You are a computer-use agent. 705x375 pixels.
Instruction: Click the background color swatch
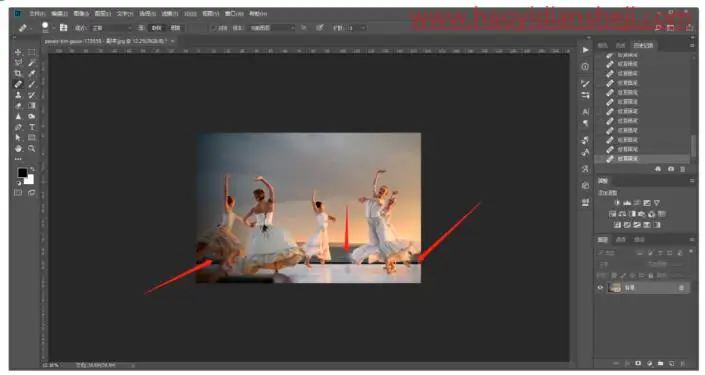[30, 179]
